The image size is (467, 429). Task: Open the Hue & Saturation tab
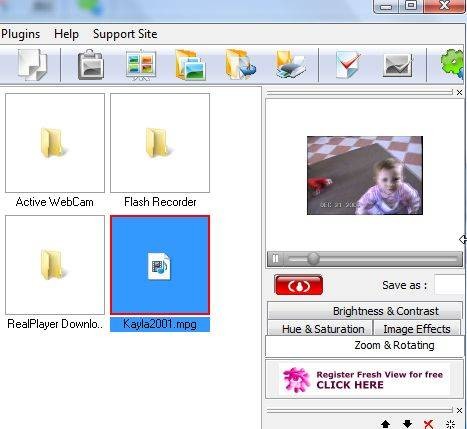320,329
